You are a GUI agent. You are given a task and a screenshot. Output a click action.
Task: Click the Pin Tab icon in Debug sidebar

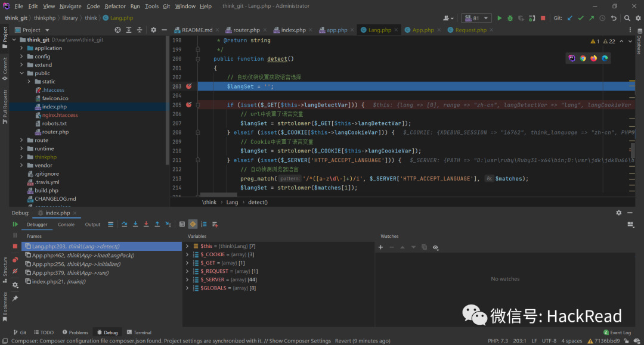point(15,299)
